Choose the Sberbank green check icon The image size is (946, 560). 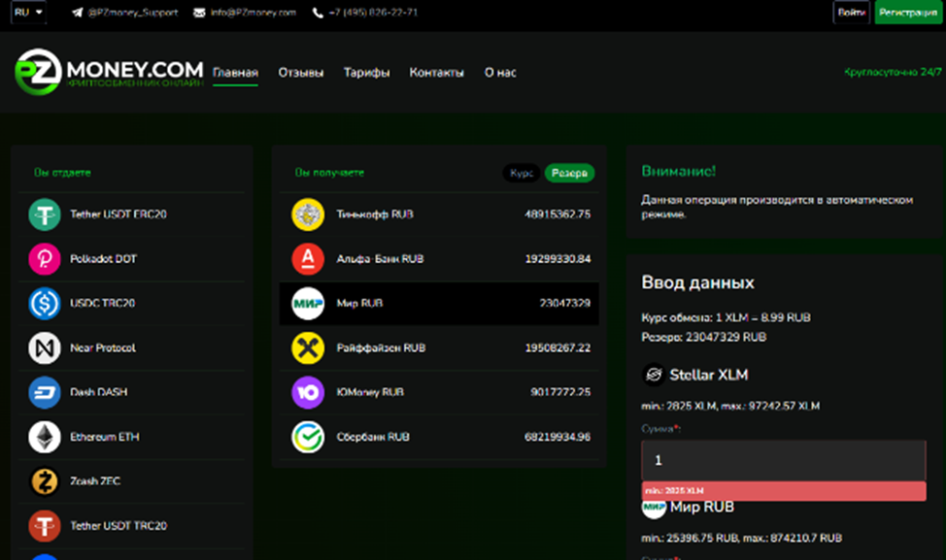[308, 437]
